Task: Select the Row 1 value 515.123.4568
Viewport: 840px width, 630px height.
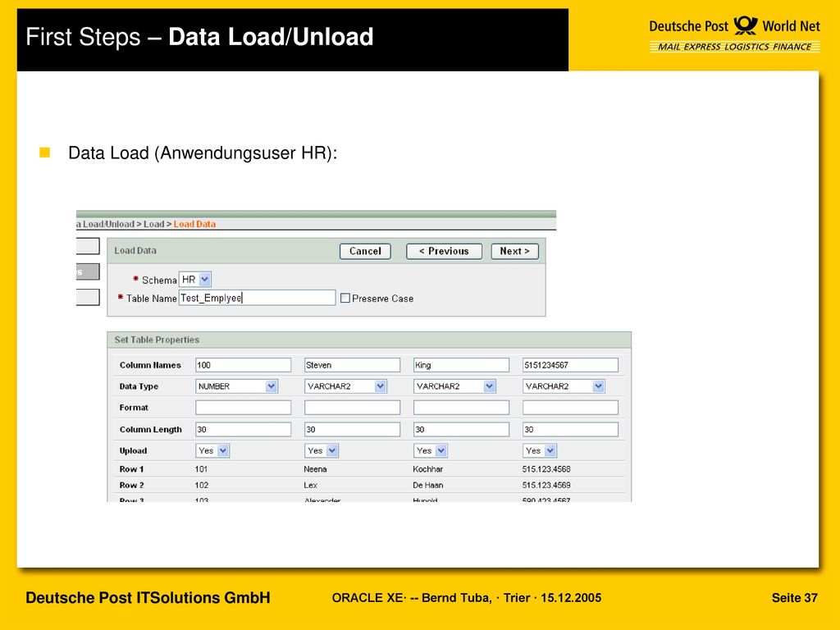Action: 546,468
